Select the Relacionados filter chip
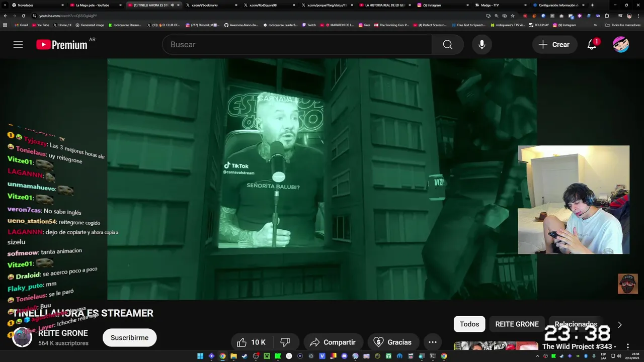Screen dimensions: 644x362 click(x=576, y=324)
